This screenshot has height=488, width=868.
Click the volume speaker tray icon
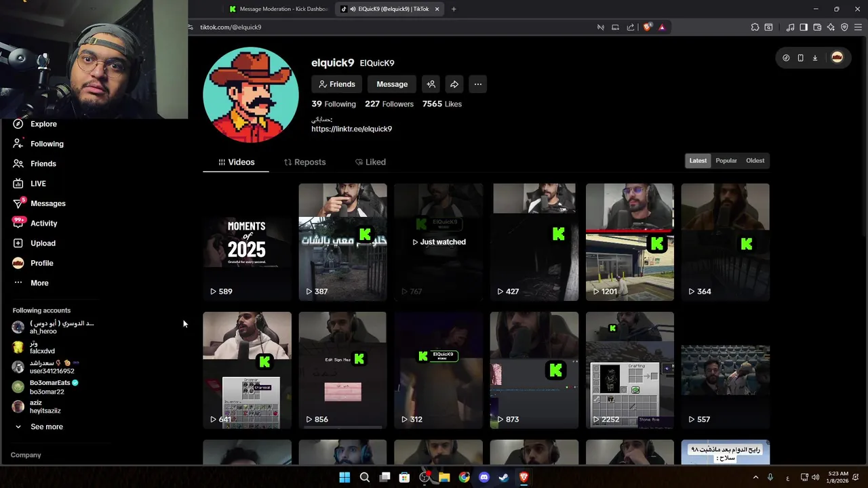[x=815, y=477]
